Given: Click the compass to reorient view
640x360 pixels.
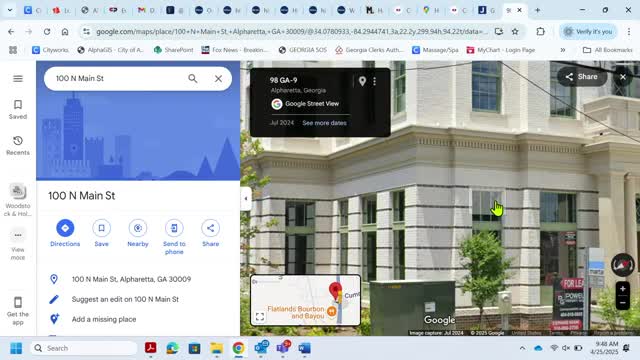Looking at the screenshot, I should (x=622, y=264).
